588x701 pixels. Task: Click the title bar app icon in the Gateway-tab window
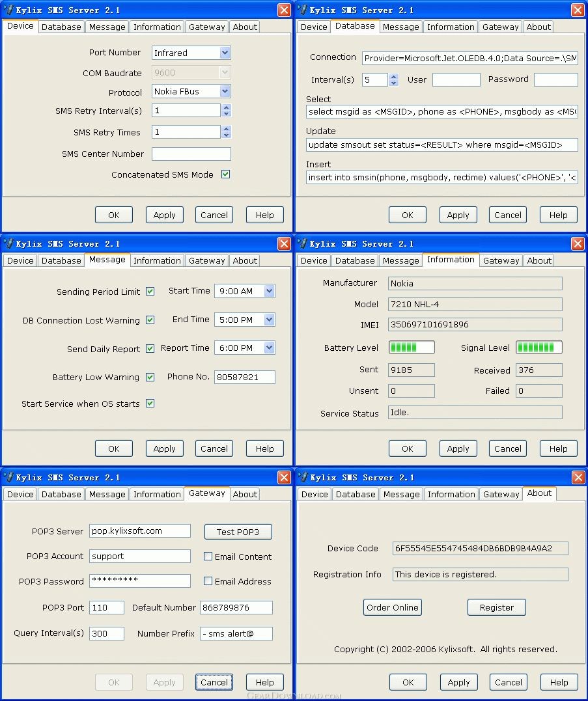coord(8,477)
